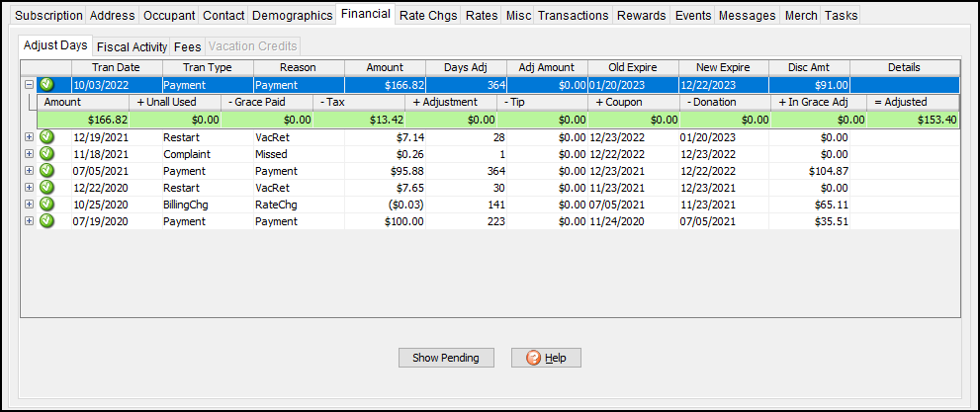
Task: Open the Fees sub-tab
Action: point(187,46)
